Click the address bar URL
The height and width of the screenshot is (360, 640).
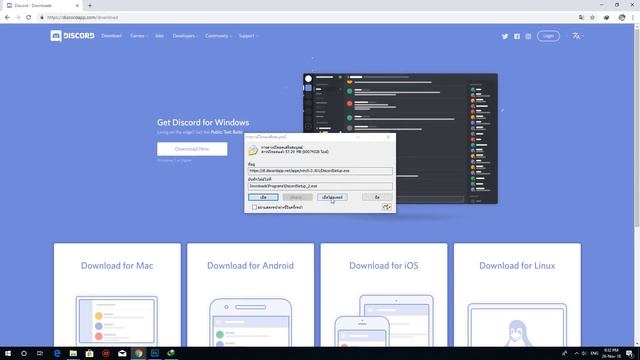(82, 18)
